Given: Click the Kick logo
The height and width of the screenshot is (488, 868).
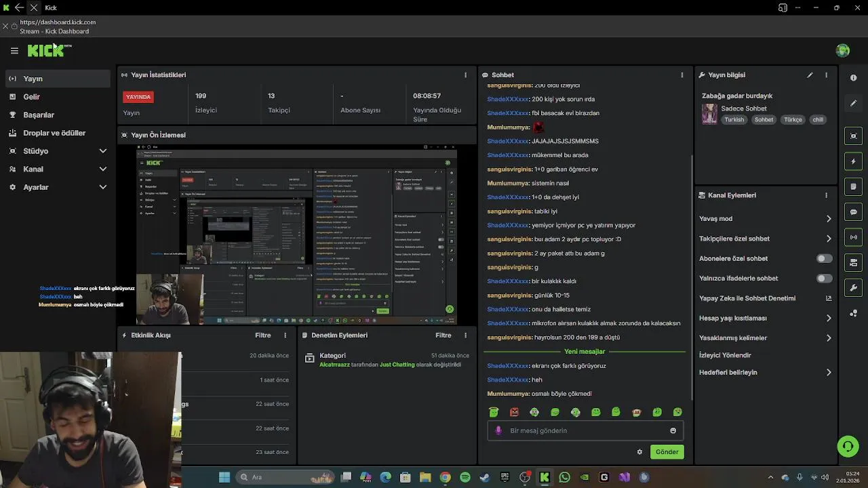Looking at the screenshot, I should [x=47, y=51].
